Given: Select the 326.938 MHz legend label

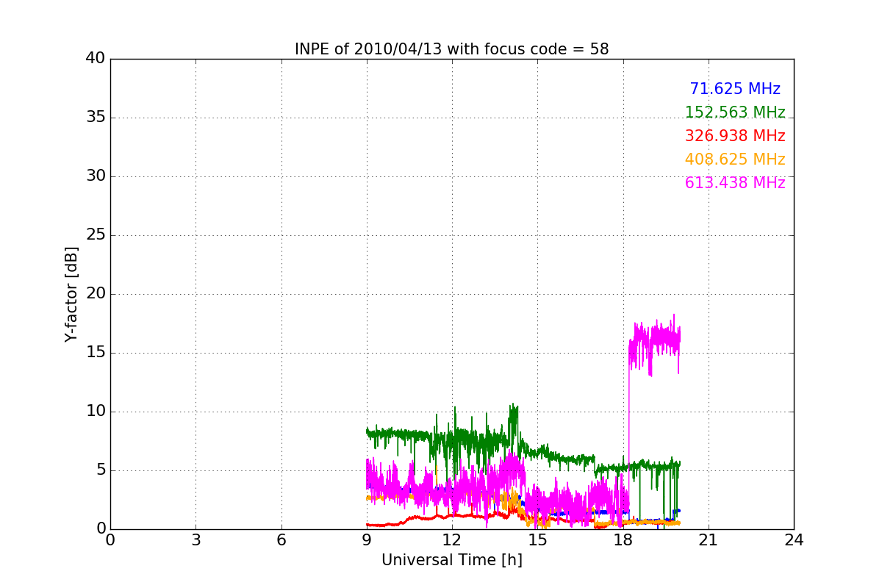Looking at the screenshot, I should coord(735,136).
